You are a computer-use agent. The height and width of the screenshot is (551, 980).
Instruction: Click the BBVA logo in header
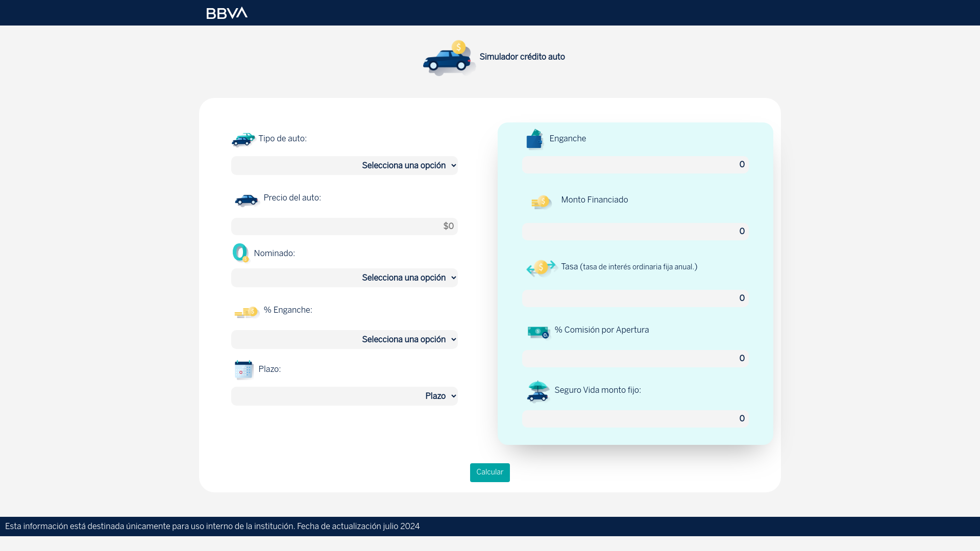coord(227,13)
